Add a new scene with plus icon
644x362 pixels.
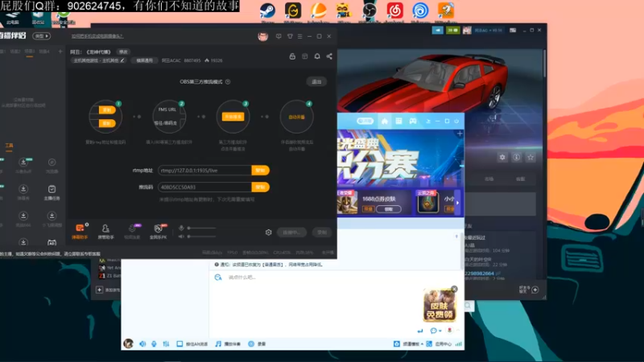pos(60,51)
